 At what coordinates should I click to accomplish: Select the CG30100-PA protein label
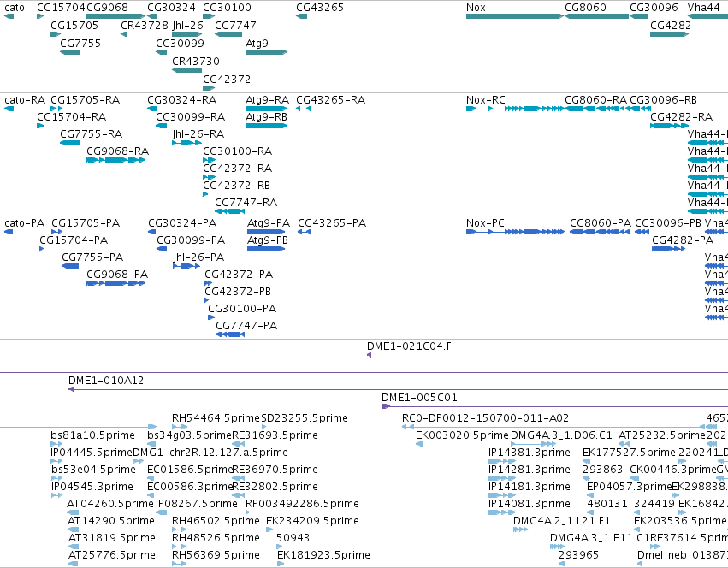242,309
